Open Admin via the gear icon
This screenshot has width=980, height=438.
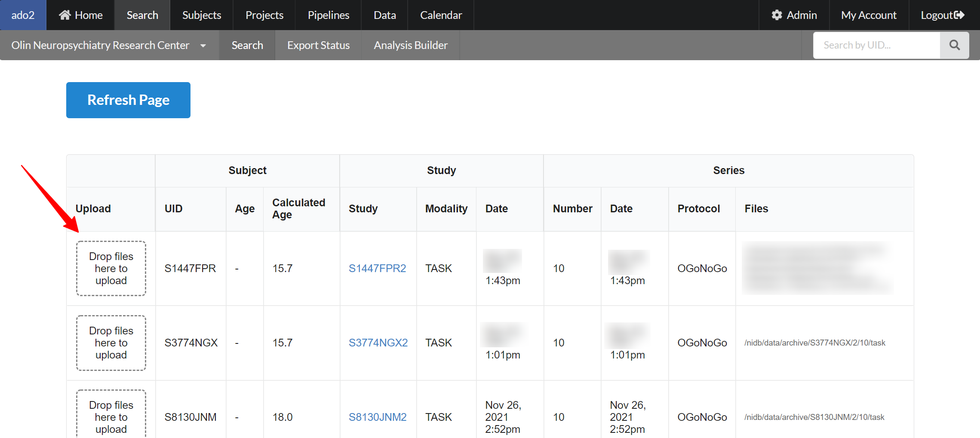click(777, 15)
